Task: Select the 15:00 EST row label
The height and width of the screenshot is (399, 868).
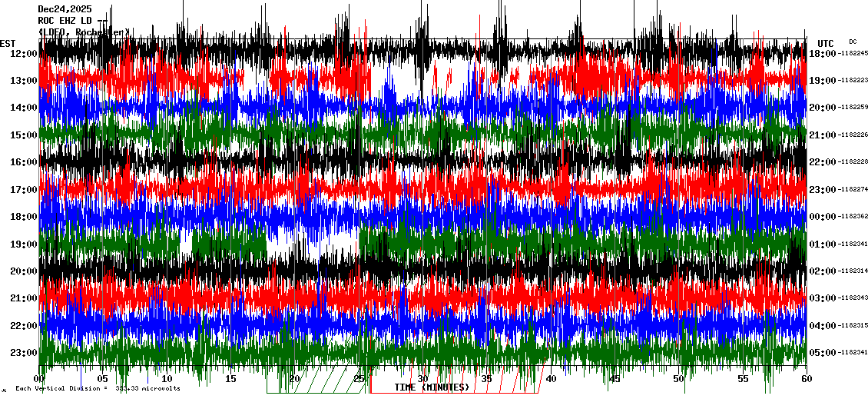Action: coord(23,135)
